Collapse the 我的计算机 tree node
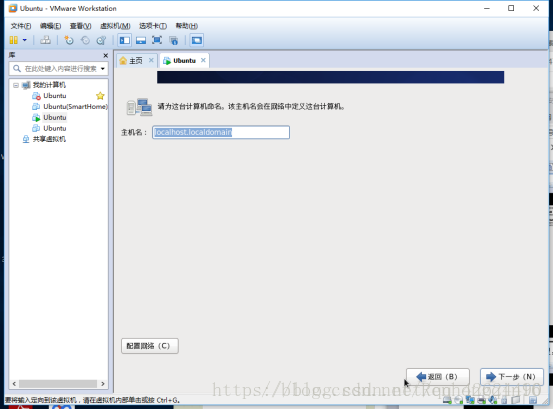 [x=16, y=85]
